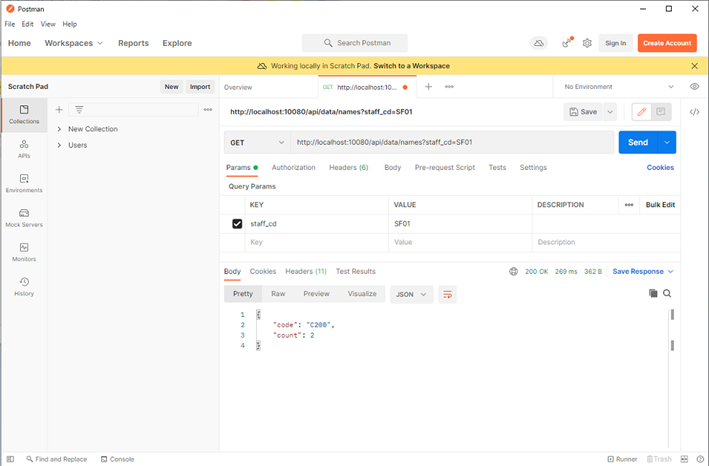Open the View menu
This screenshot has width=709, height=466.
tap(48, 24)
